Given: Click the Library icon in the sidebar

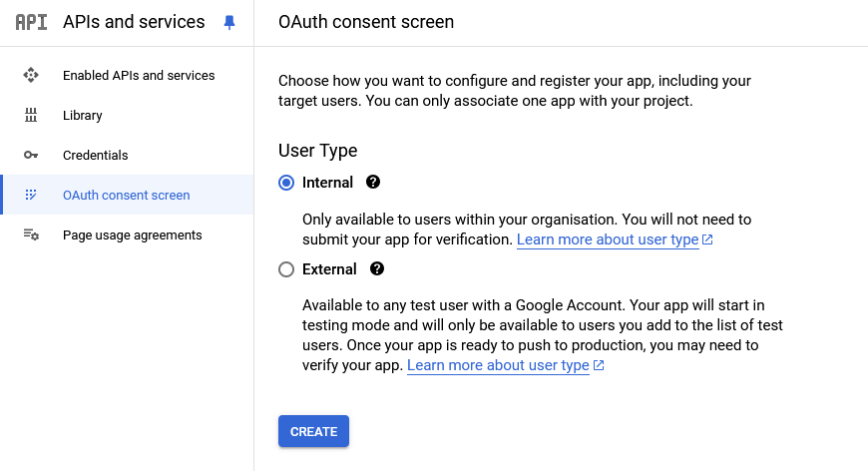Looking at the screenshot, I should click(31, 116).
